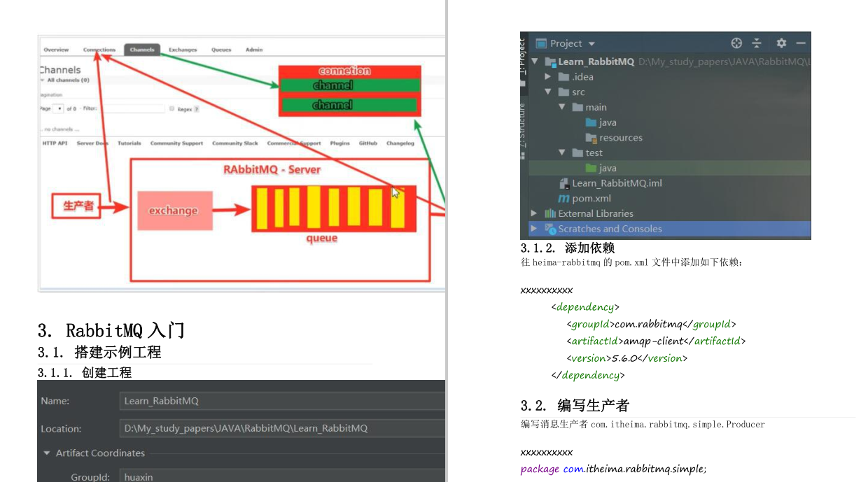
Task: Click the Hide icon on the Project panel
Action: [800, 43]
